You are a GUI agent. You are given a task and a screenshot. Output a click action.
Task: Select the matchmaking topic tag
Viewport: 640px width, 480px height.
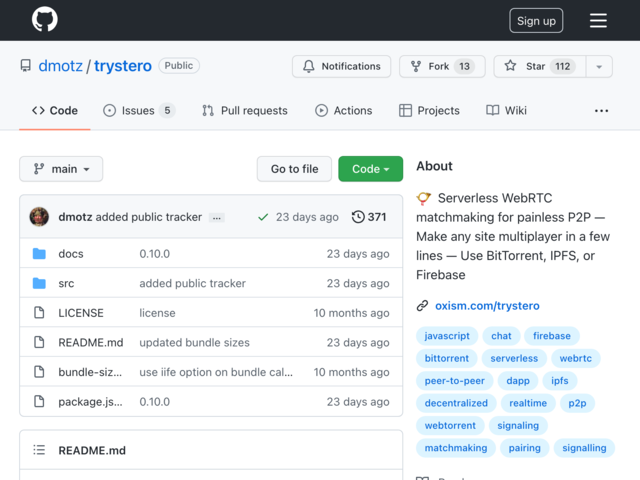click(x=456, y=448)
